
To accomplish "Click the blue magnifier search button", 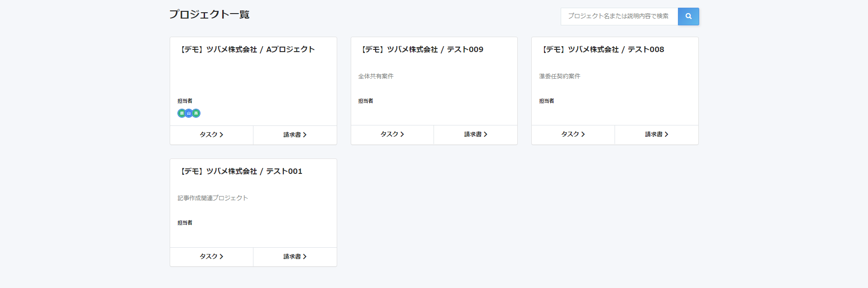I will click(x=688, y=16).
